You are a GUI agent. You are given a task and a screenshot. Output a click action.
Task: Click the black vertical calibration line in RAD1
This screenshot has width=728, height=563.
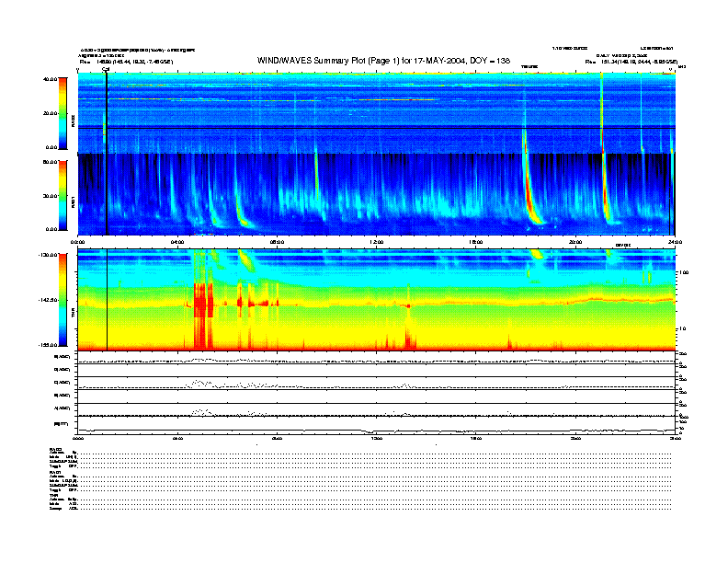click(107, 193)
